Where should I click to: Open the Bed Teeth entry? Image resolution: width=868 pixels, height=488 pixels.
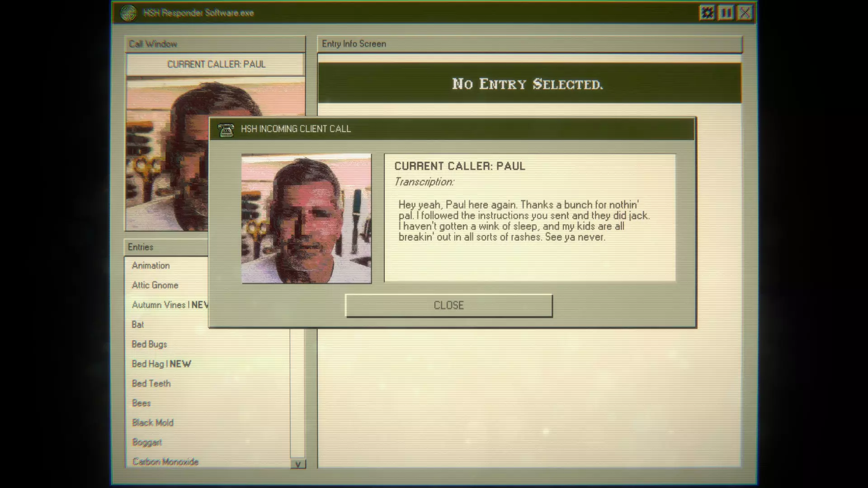tap(151, 384)
